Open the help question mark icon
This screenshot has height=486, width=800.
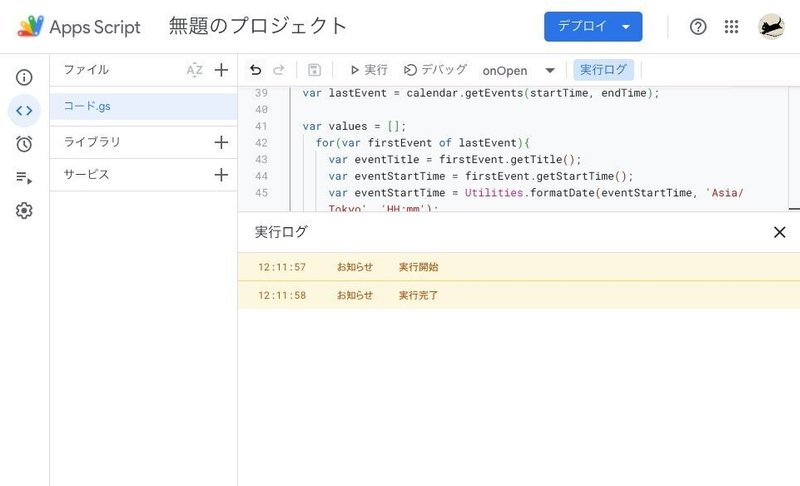tap(698, 27)
